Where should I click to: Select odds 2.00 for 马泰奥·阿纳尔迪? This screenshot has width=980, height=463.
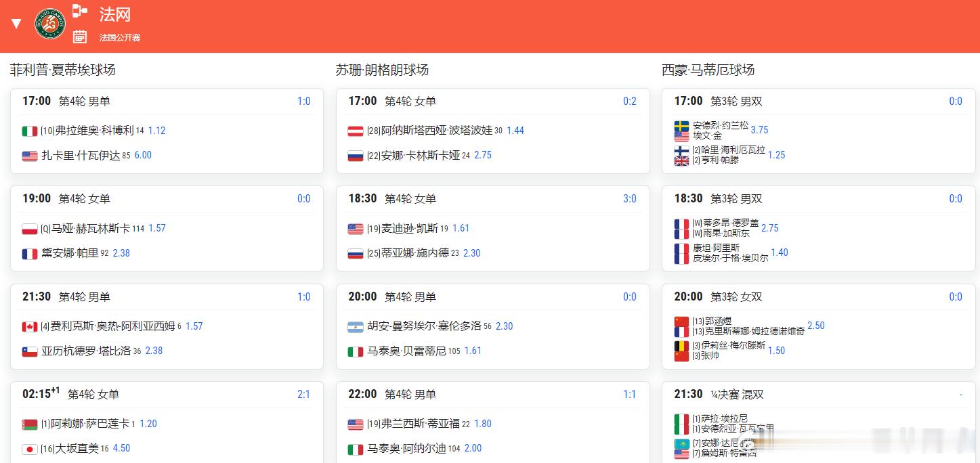point(473,448)
